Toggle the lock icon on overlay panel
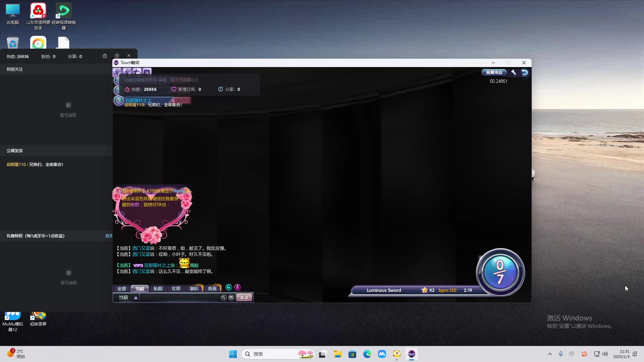 click(x=105, y=56)
